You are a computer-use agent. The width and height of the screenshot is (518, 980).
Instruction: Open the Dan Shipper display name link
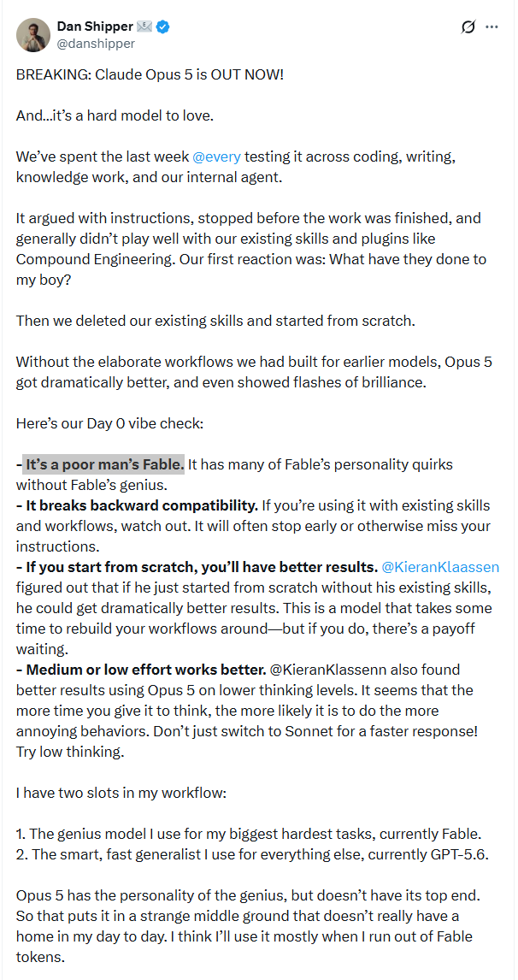coord(95,27)
